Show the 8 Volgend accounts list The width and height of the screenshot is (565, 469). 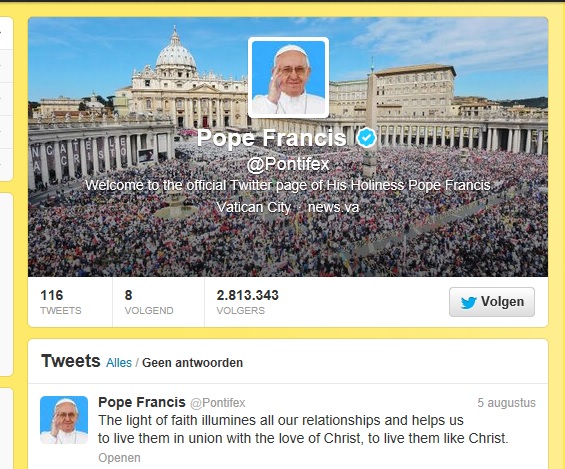(x=149, y=302)
